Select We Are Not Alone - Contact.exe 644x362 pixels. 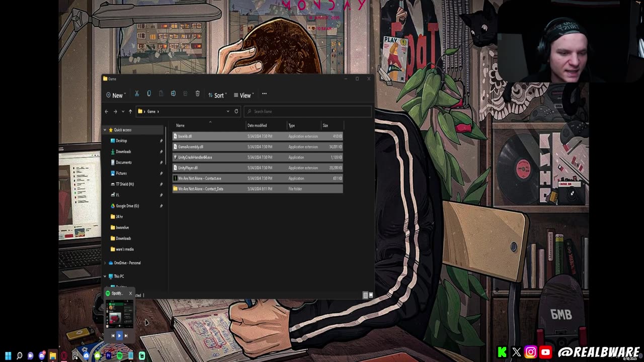tap(258, 178)
